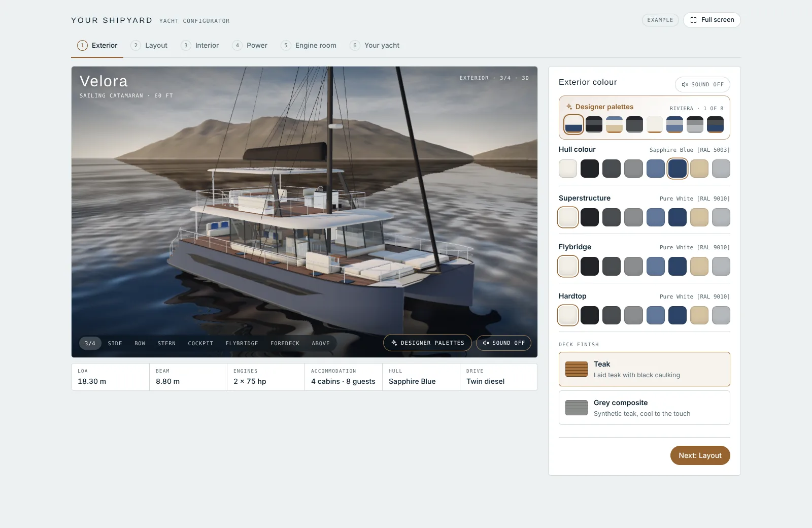Set Hardtop to light blue swatch
The width and height of the screenshot is (812, 528).
pos(655,315)
